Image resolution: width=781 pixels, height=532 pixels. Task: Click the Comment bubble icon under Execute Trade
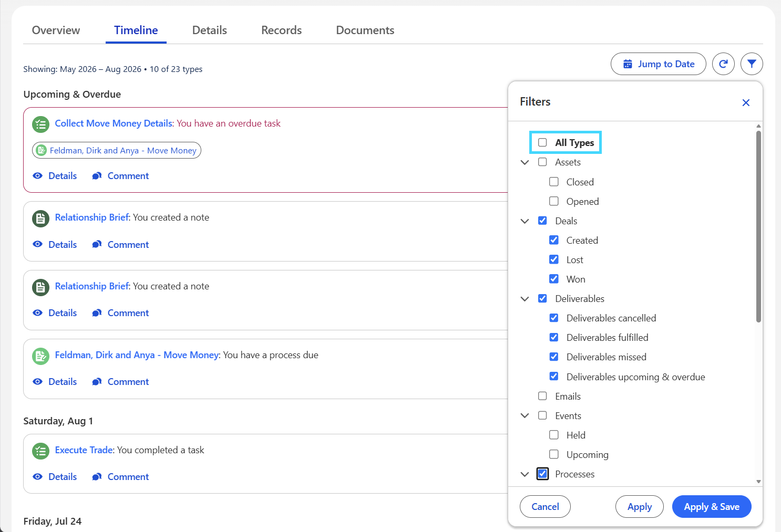coord(97,477)
